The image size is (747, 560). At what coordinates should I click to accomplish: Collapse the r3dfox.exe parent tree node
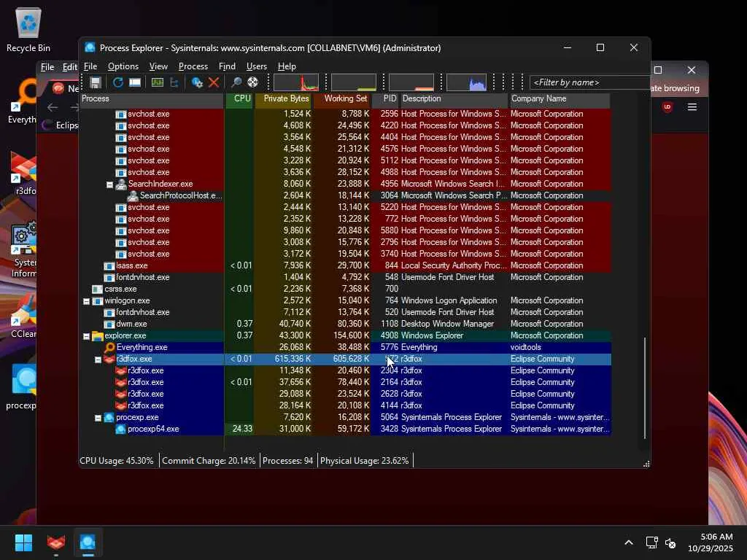[x=98, y=359]
